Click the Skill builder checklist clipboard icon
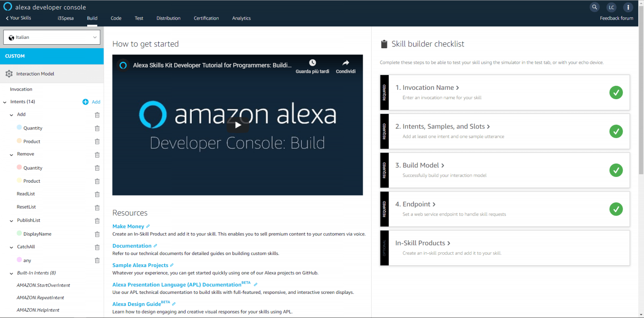This screenshot has width=644, height=318. 384,43
